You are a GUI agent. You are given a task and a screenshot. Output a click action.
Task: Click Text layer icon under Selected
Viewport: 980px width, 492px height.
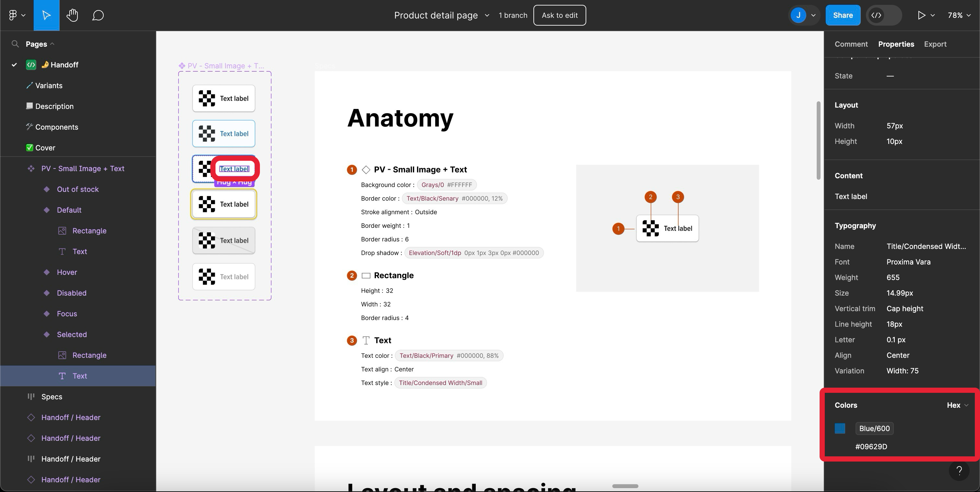click(62, 376)
